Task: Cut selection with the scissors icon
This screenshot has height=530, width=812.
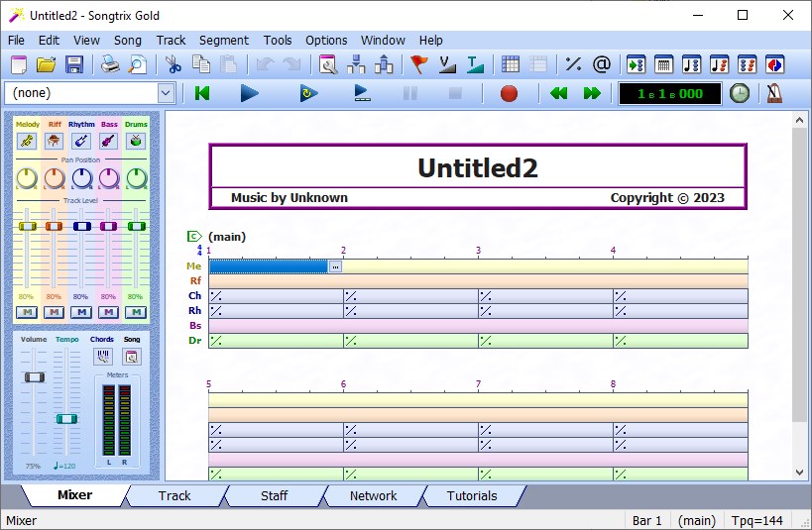Action: click(173, 64)
